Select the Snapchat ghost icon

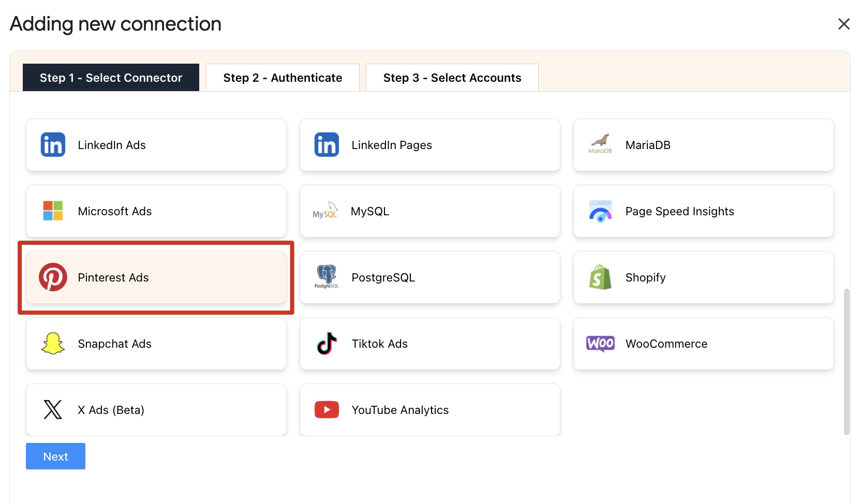click(53, 344)
